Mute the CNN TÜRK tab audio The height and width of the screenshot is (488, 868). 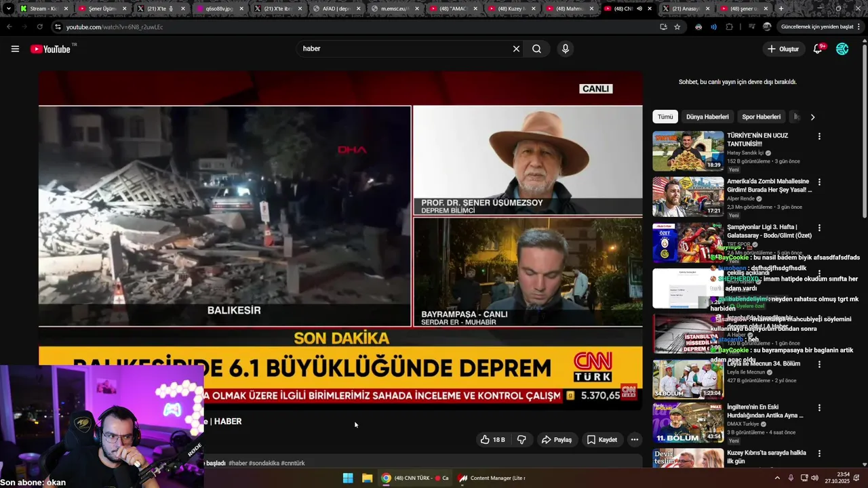tap(639, 9)
